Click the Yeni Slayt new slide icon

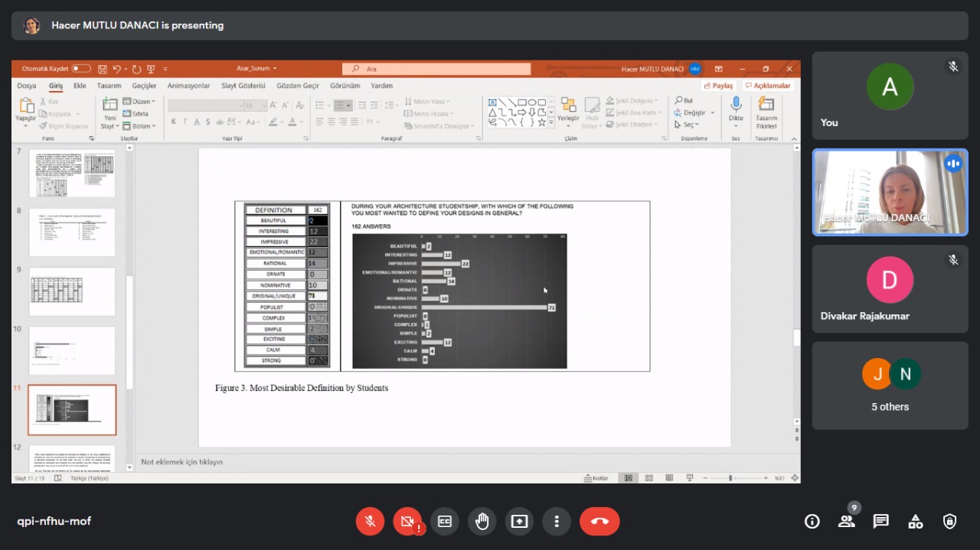click(110, 105)
